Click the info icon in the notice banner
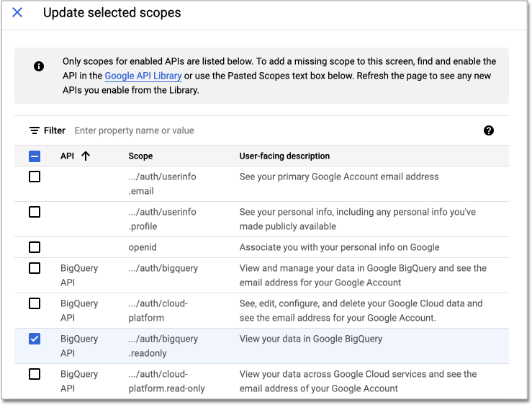Screen dimensions: 532x405 click(39, 66)
